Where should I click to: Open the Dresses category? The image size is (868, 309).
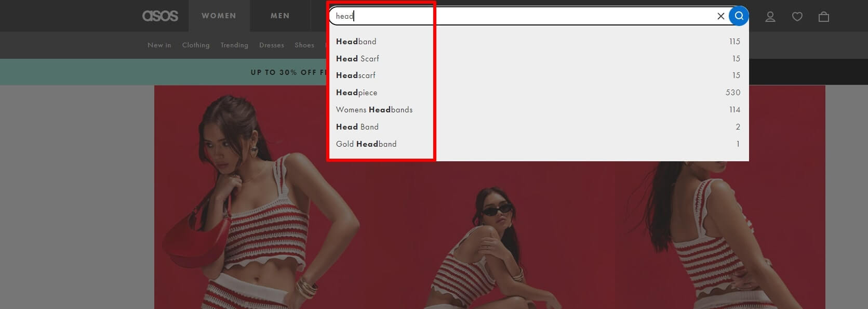point(272,45)
